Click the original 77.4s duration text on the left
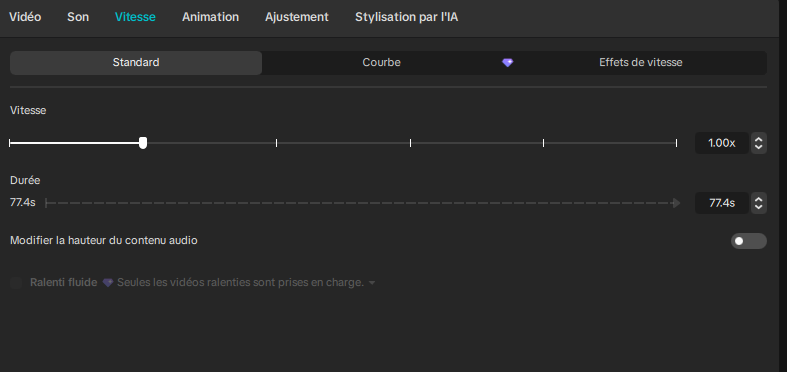This screenshot has height=372, width=787. [x=23, y=203]
